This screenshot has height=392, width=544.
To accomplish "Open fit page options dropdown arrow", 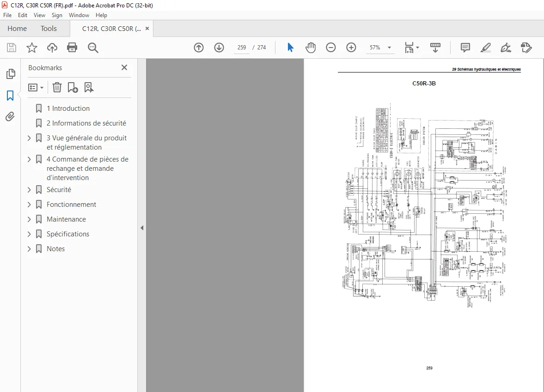I will coord(417,48).
